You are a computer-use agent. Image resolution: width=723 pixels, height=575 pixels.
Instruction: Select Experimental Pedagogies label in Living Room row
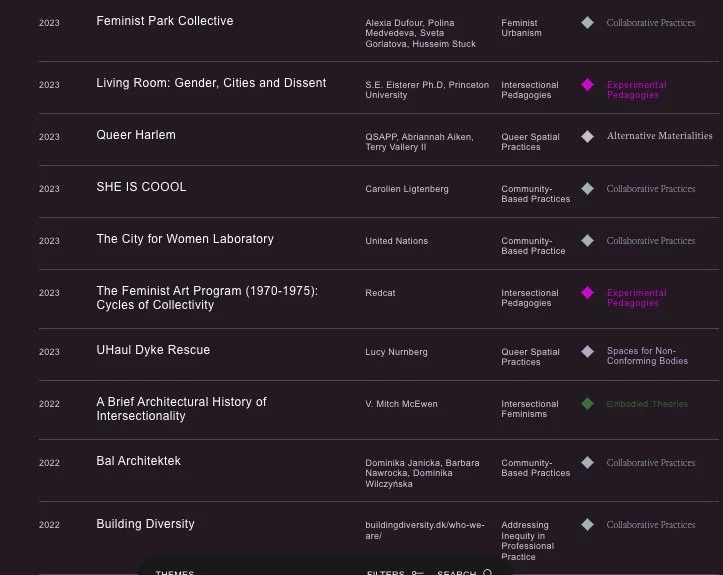[636, 90]
